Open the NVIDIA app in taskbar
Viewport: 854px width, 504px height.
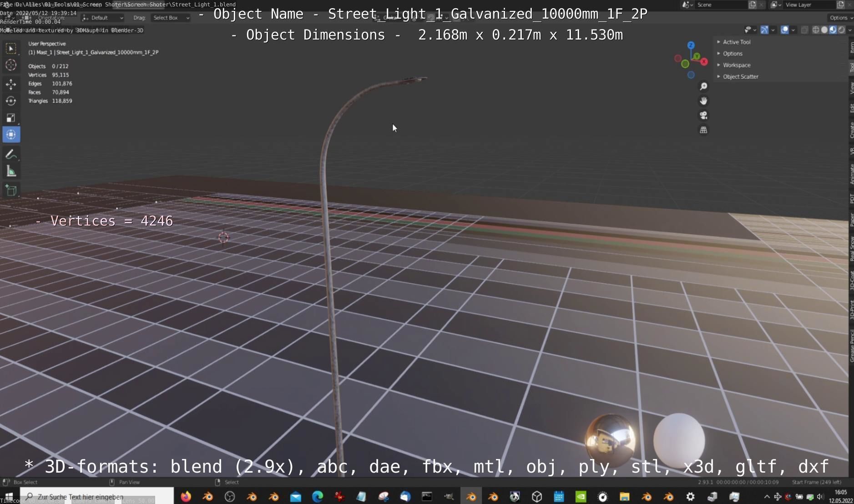(x=581, y=497)
